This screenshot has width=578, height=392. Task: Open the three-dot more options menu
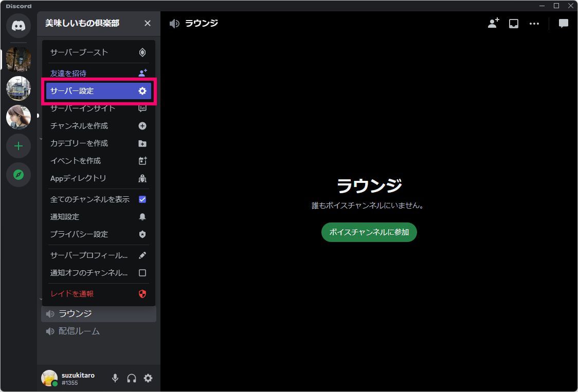534,24
